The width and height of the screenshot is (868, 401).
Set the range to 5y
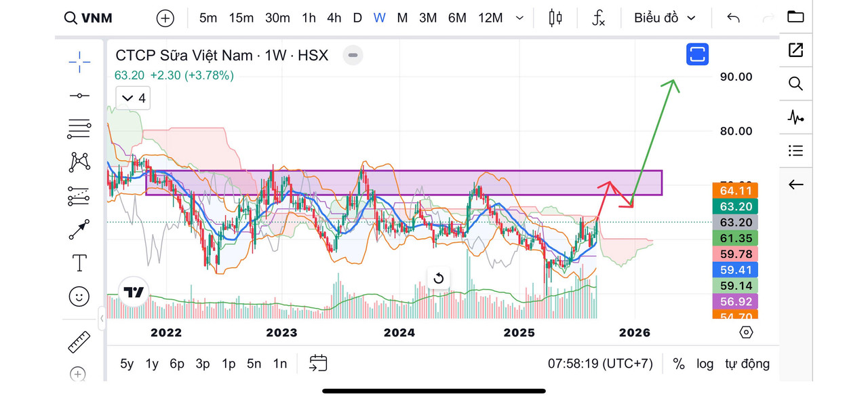[127, 364]
